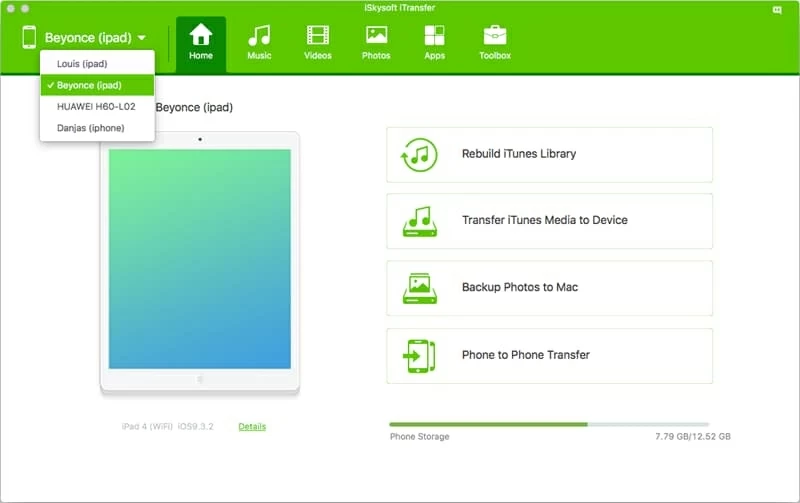Open the Toolbox briefcase icon
The height and width of the screenshot is (503, 800).
pos(494,37)
